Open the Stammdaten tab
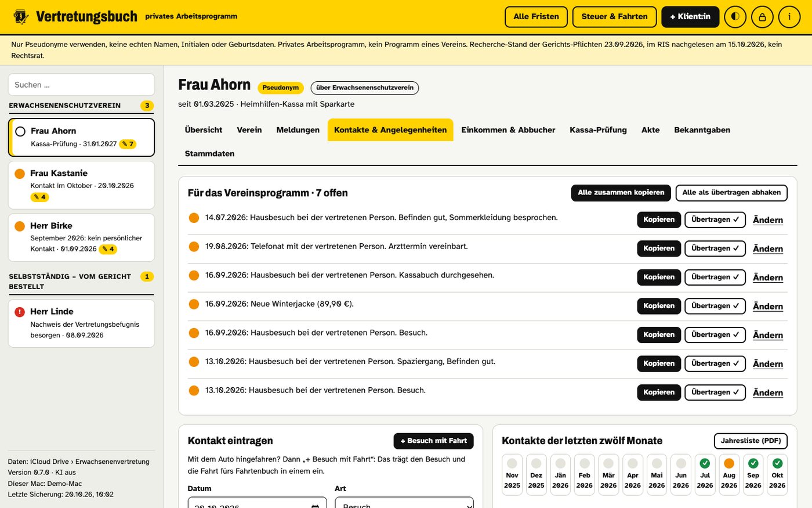The image size is (812, 508). [x=210, y=154]
